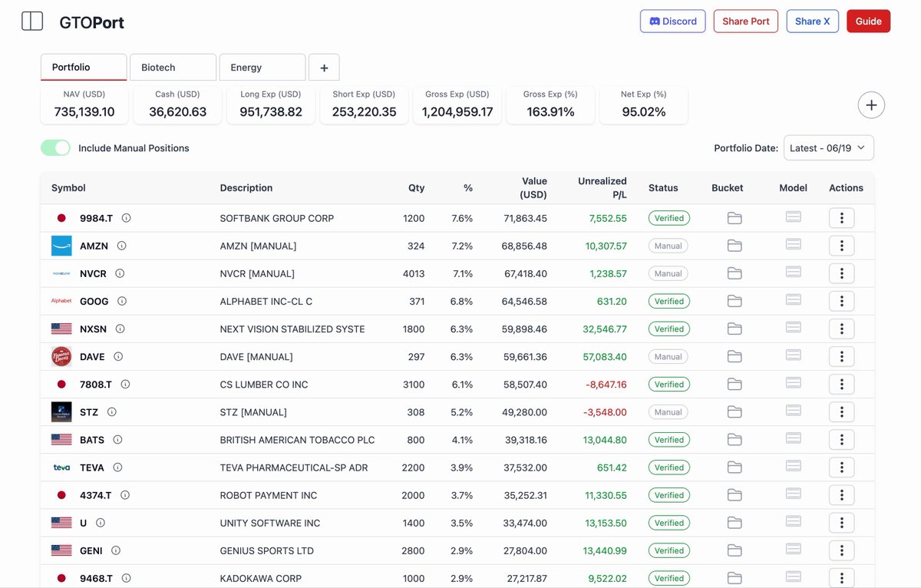Open actions menu for 4374.T row
Screen dimensions: 921x588
(842, 495)
